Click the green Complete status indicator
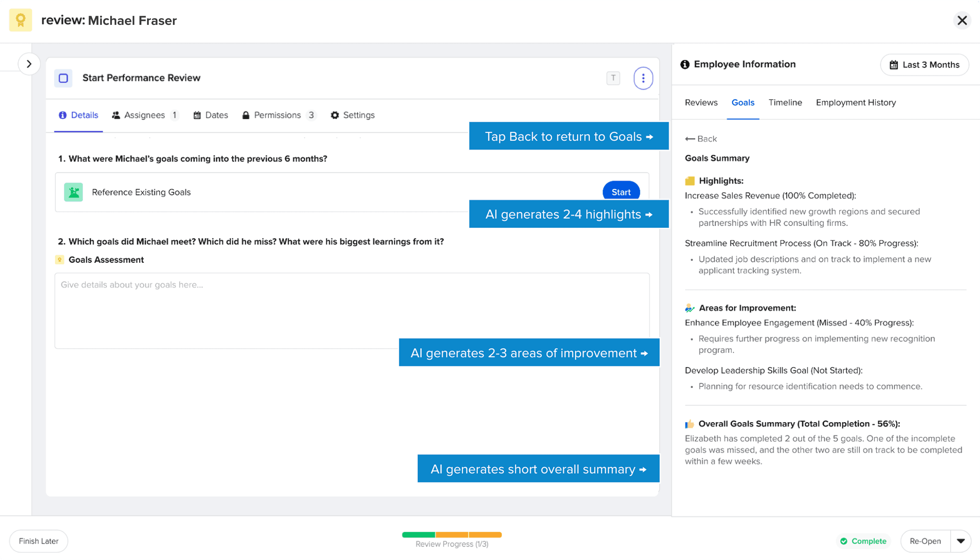 click(863, 541)
